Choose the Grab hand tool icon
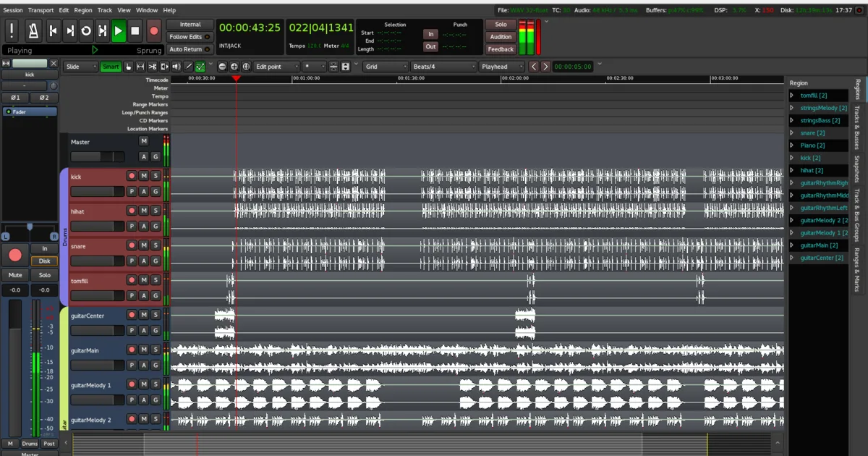 (128, 67)
